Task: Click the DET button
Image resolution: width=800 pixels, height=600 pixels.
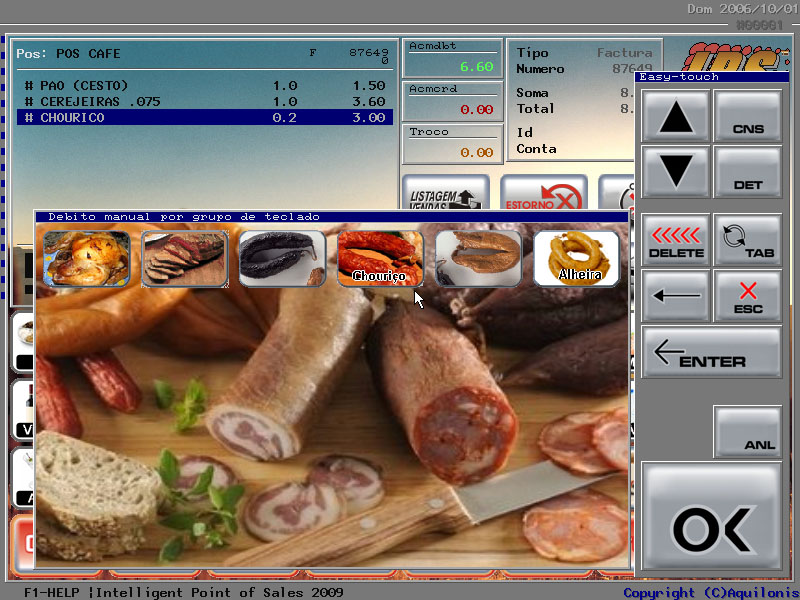Action: 747,172
